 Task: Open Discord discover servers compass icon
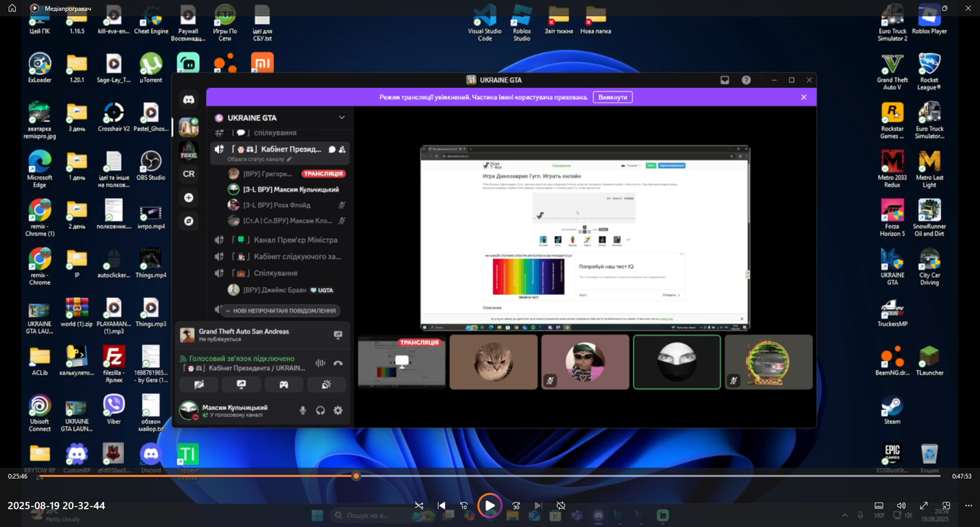click(x=189, y=221)
